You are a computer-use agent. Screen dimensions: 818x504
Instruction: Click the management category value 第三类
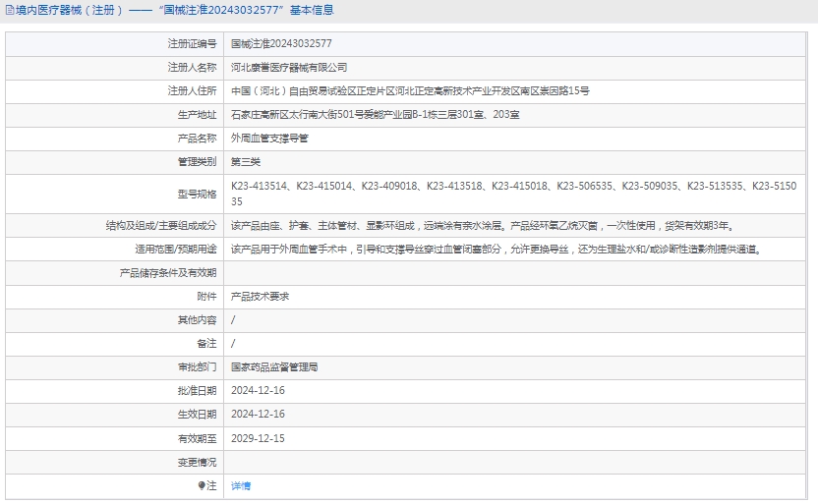[x=246, y=162]
